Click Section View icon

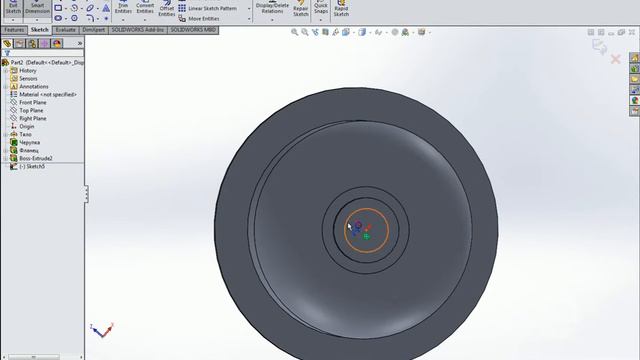[325, 32]
